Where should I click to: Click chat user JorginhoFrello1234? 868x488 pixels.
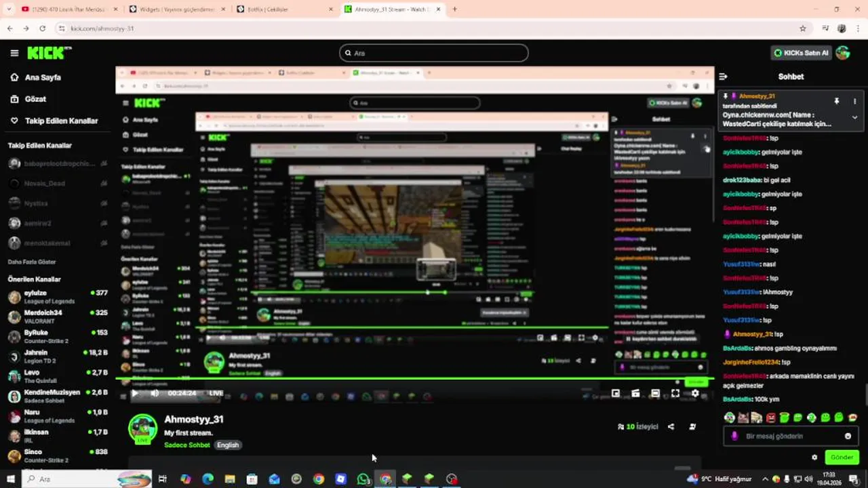751,362
